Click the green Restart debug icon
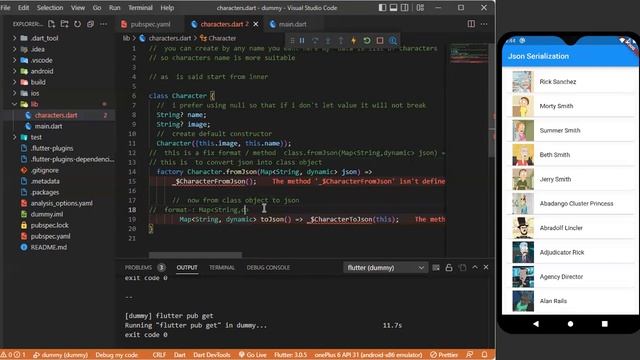640x360 pixels. point(367,40)
